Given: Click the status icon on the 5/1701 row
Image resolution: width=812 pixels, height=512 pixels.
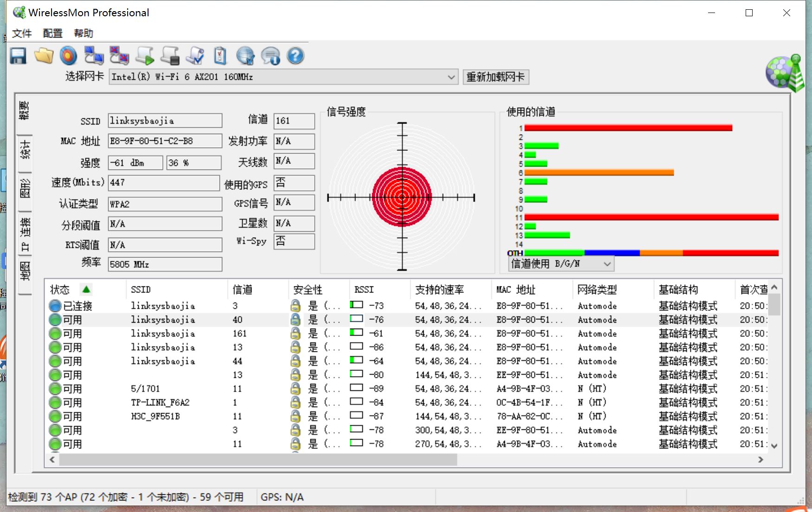Looking at the screenshot, I should (55, 389).
